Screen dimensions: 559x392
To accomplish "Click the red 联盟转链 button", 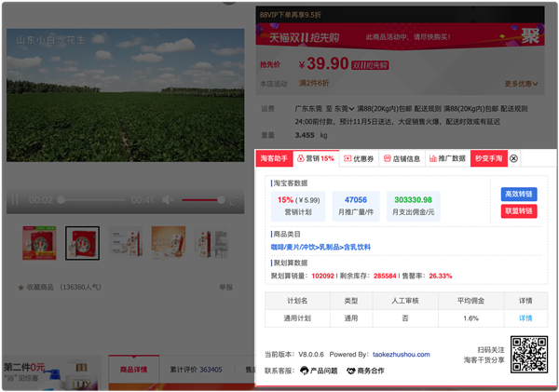I will (x=518, y=211).
